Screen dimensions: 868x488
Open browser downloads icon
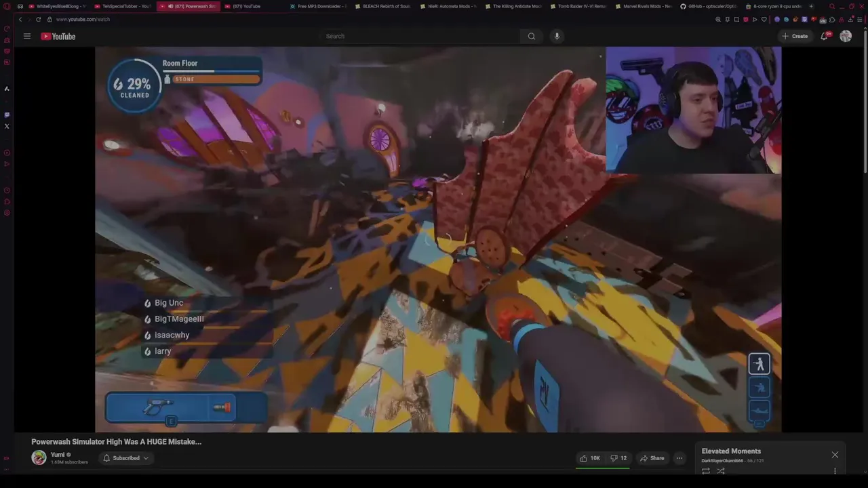(850, 19)
